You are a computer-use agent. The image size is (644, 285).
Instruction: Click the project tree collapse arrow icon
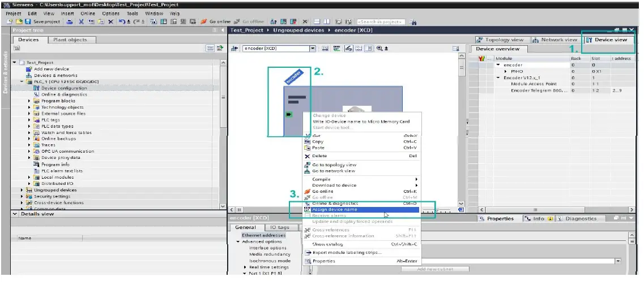click(x=223, y=31)
